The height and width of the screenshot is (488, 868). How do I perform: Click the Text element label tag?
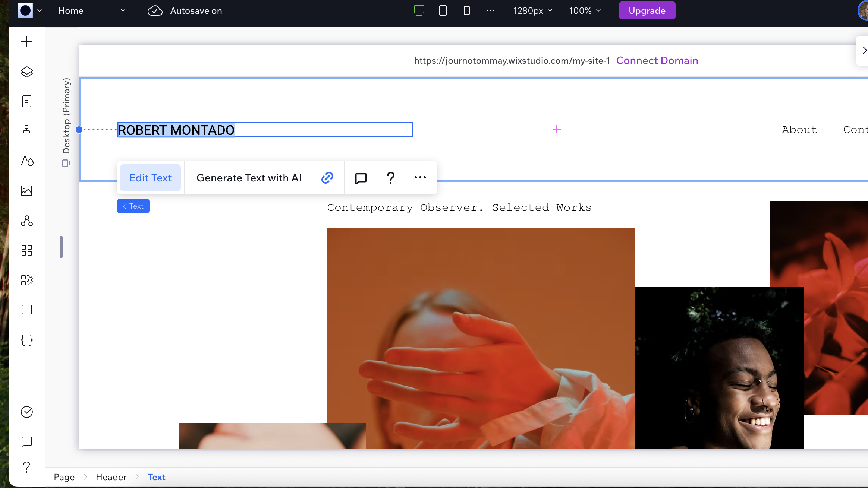pyautogui.click(x=133, y=206)
